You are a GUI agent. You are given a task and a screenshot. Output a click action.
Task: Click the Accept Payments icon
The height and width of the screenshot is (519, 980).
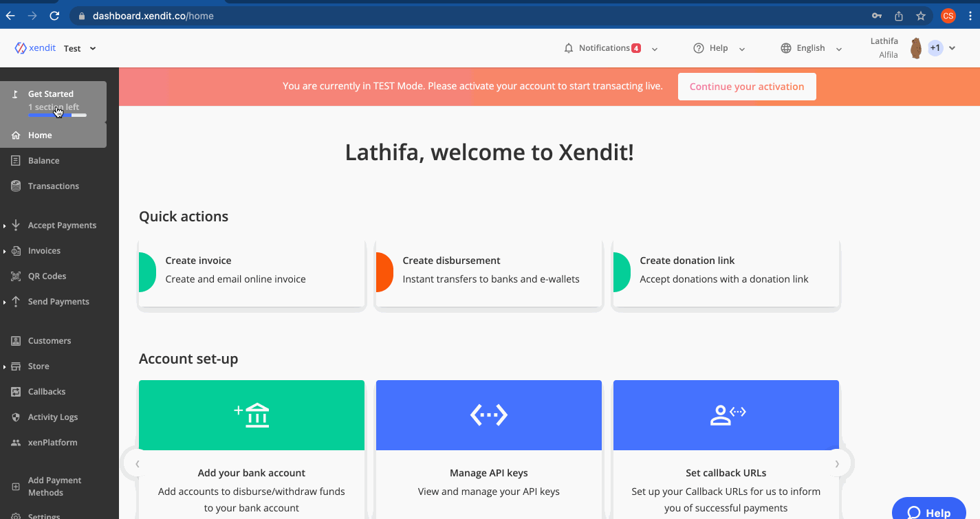click(16, 225)
